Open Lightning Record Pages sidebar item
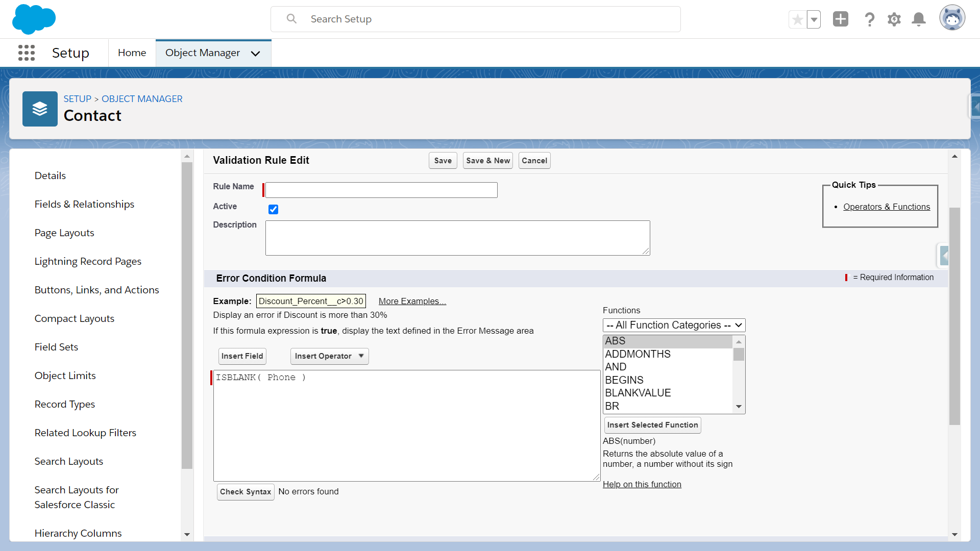Screen dimensions: 980x551 tap(88, 261)
